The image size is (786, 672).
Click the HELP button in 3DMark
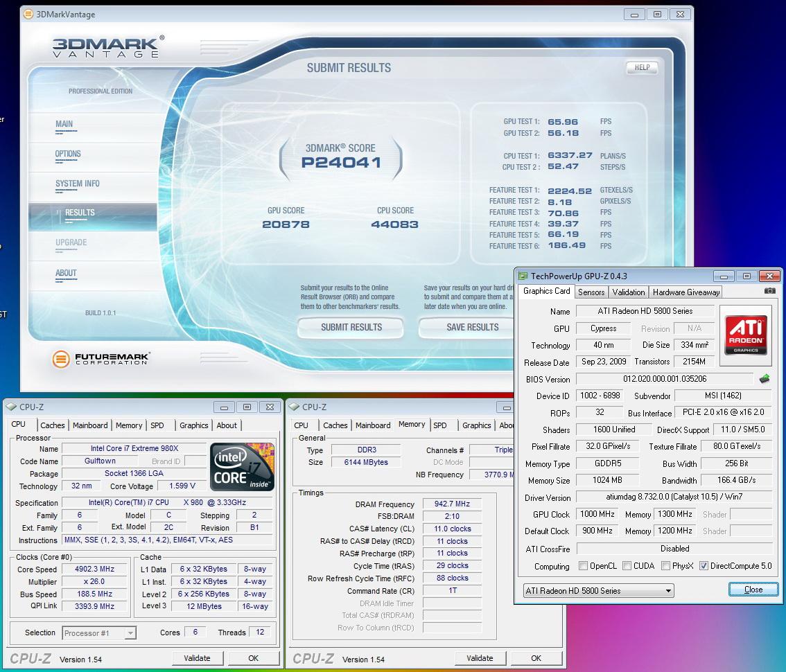click(x=642, y=68)
